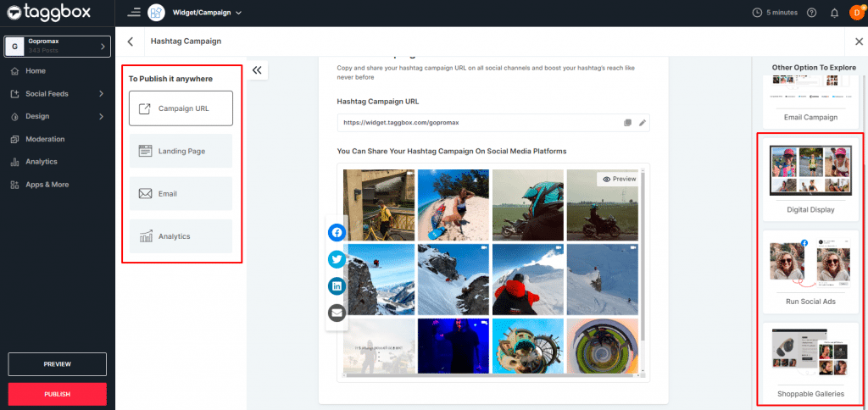This screenshot has height=410, width=868.
Task: Expand the Social Feeds submenu
Action: tap(56, 94)
